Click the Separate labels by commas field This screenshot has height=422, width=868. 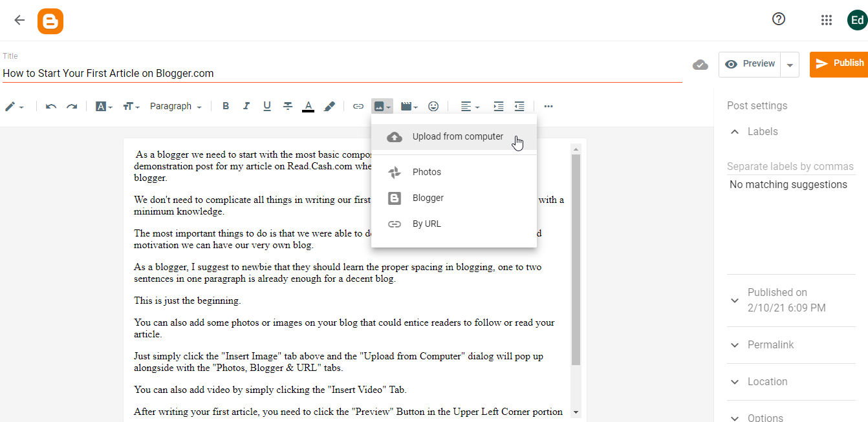791,166
